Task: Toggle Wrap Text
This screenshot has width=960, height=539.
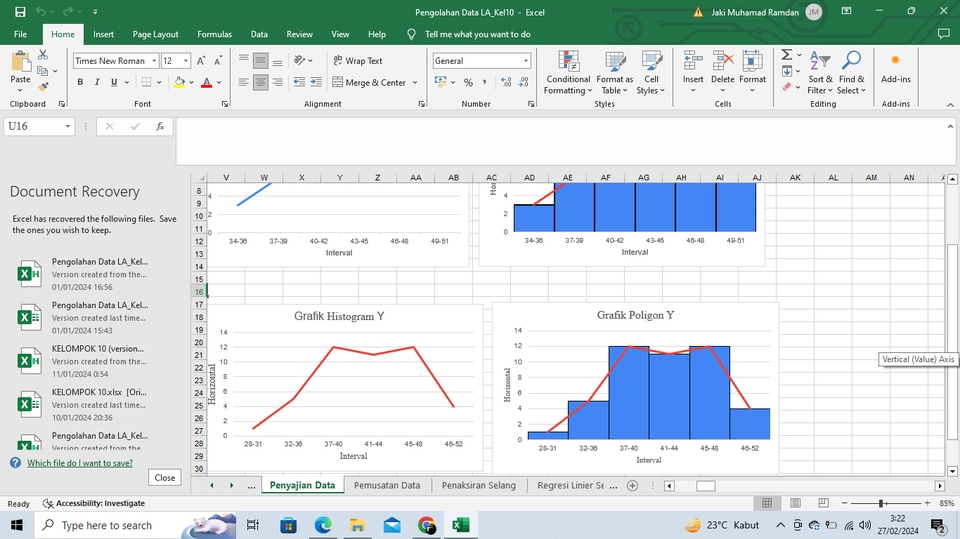Action: tap(358, 61)
